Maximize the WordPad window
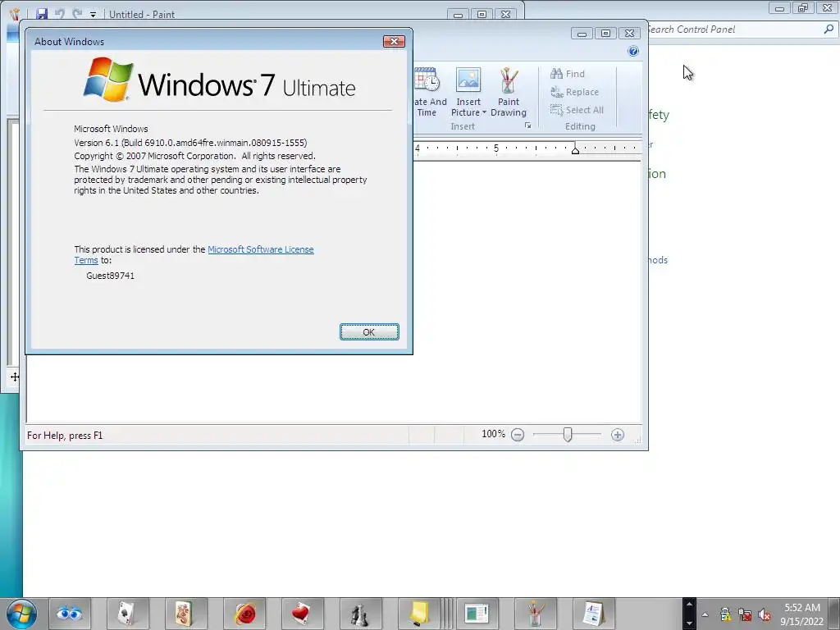This screenshot has width=840, height=630. pyautogui.click(x=605, y=33)
